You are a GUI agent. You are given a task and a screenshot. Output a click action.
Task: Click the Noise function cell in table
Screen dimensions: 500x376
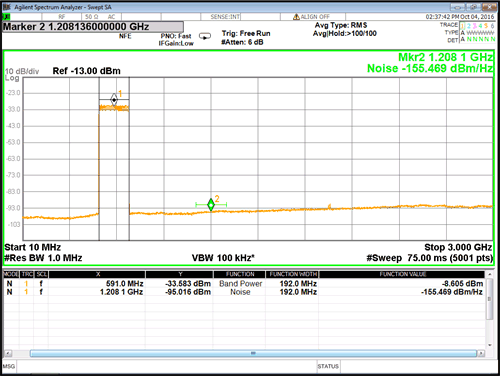click(240, 292)
